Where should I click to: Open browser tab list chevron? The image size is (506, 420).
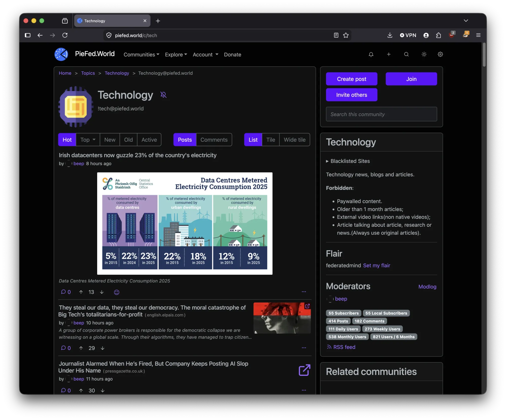466,21
